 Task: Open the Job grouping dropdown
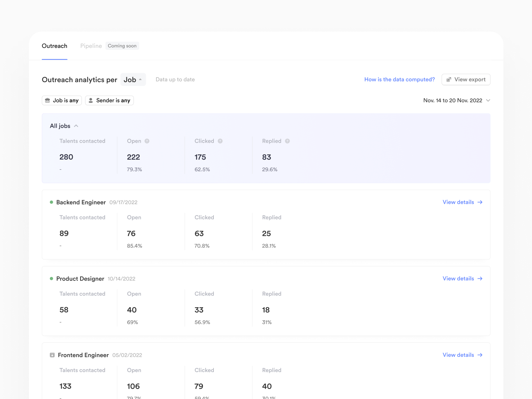point(133,80)
